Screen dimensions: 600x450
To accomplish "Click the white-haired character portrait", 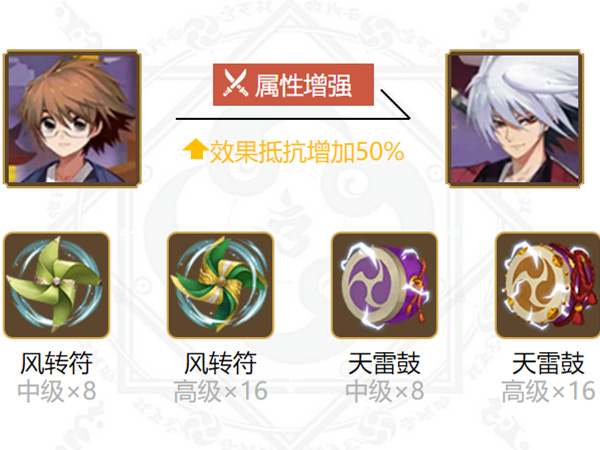I will pyautogui.click(x=515, y=118).
